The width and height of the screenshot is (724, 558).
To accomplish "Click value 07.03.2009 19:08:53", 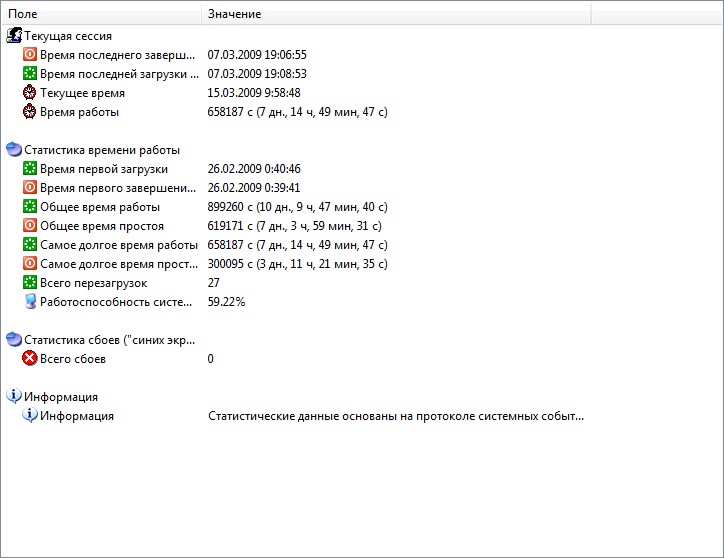I will click(257, 73).
